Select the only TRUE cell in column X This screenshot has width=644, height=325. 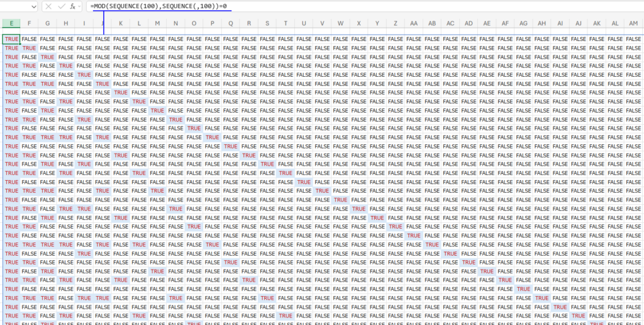tap(359, 208)
